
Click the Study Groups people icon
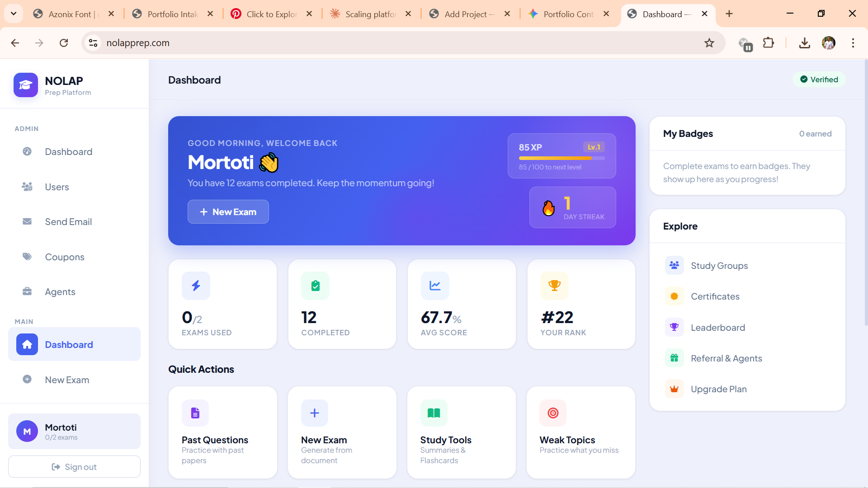674,265
